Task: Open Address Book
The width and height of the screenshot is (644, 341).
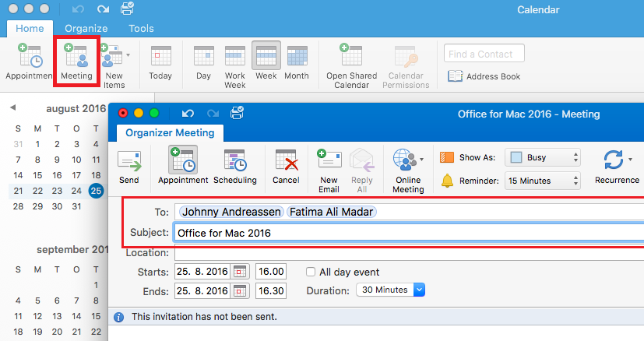Action: click(484, 76)
